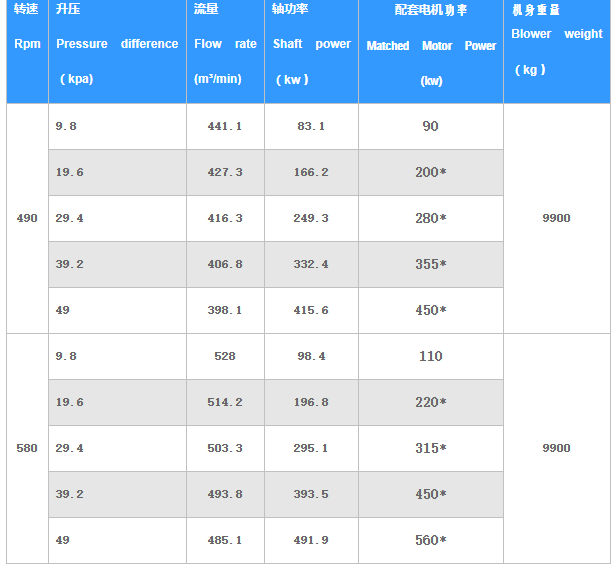This screenshot has width=614, height=566.
Task: Select the Pressure difference header cell
Action: coord(117,44)
